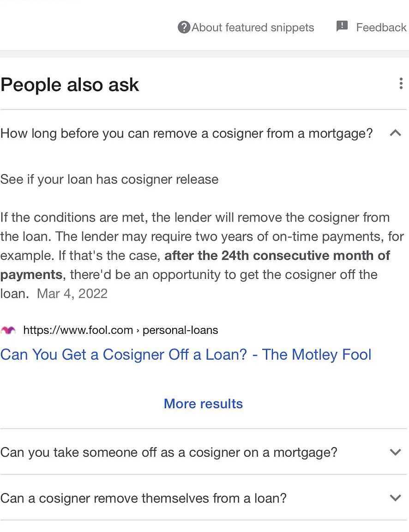Click 'Can a cosigner remove themselves from a loan?' text
Viewport: 409px width, 532px height.
[143, 498]
